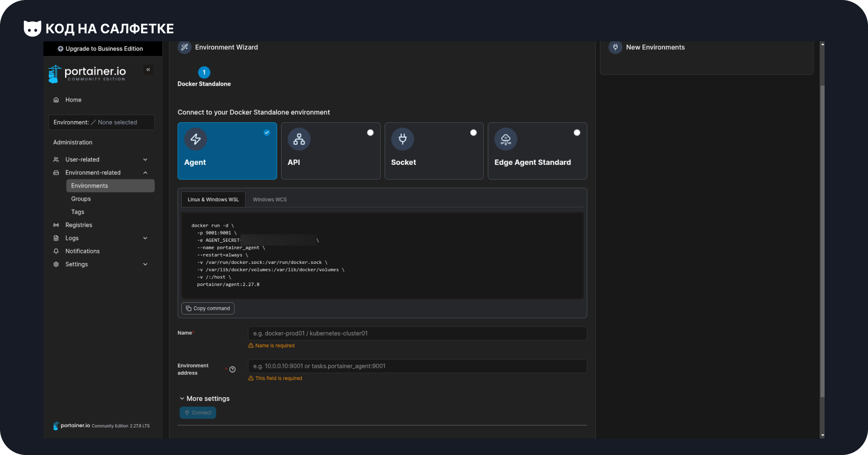
Task: Click Upgrade to Business Edition
Action: pos(103,49)
